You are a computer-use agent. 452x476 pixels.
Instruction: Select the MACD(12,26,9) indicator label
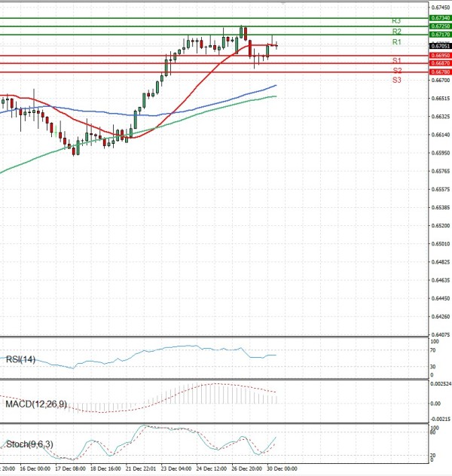(36, 404)
